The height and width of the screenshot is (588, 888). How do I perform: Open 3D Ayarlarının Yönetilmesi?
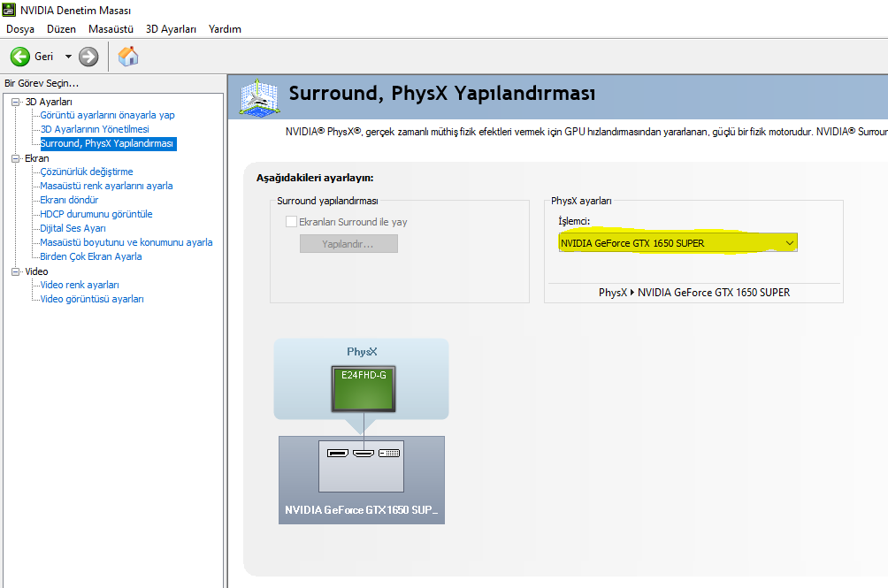(95, 129)
